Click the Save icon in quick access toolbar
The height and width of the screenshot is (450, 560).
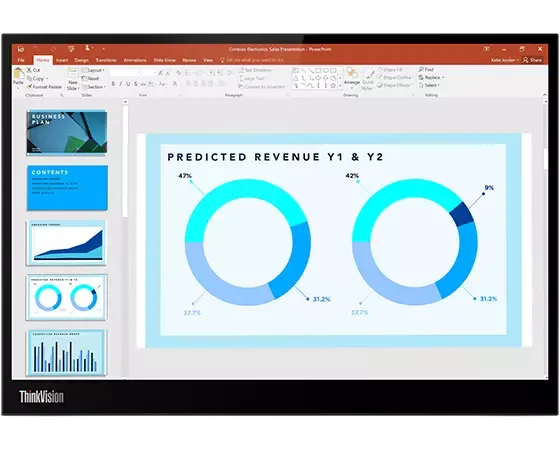[21, 49]
